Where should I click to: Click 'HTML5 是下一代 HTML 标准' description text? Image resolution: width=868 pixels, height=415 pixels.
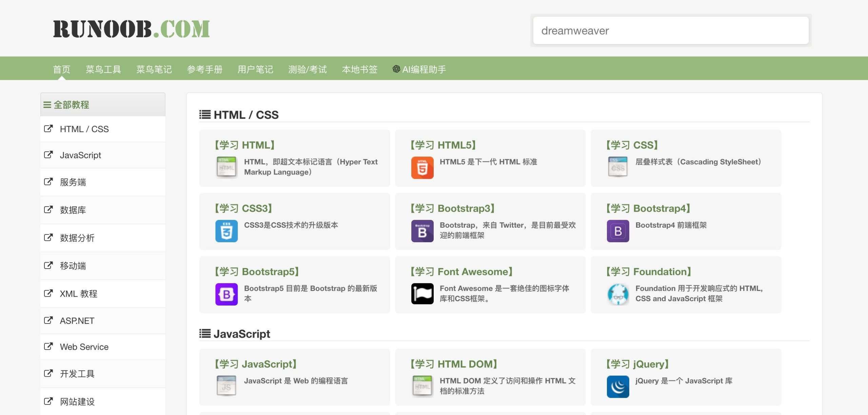488,162
